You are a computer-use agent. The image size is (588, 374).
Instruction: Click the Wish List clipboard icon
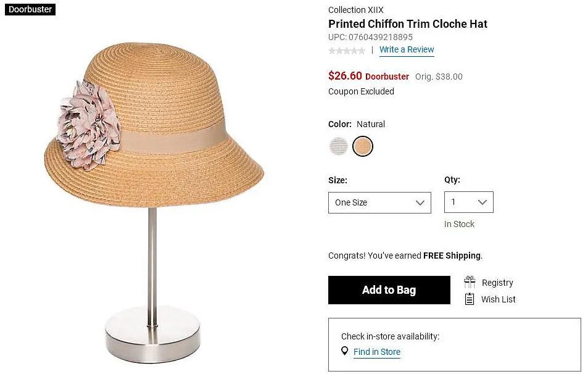coord(470,299)
